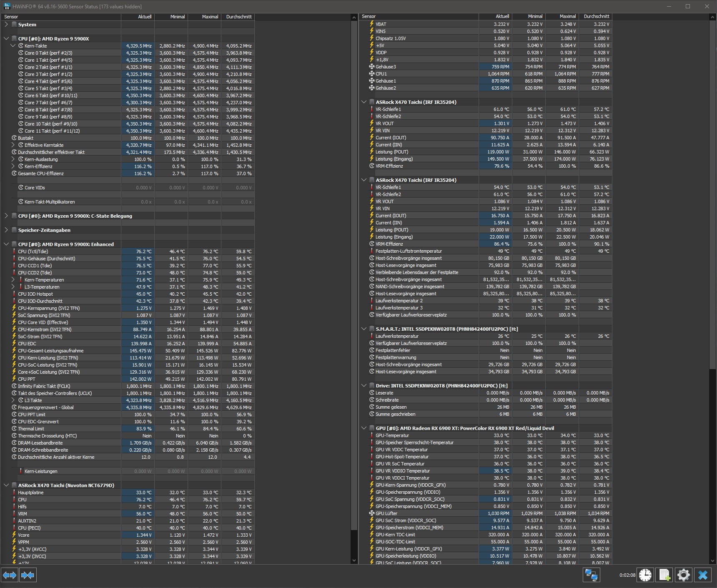The image size is (717, 588).
Task: Click the icon beside Thermal Limit
Action: (14, 429)
